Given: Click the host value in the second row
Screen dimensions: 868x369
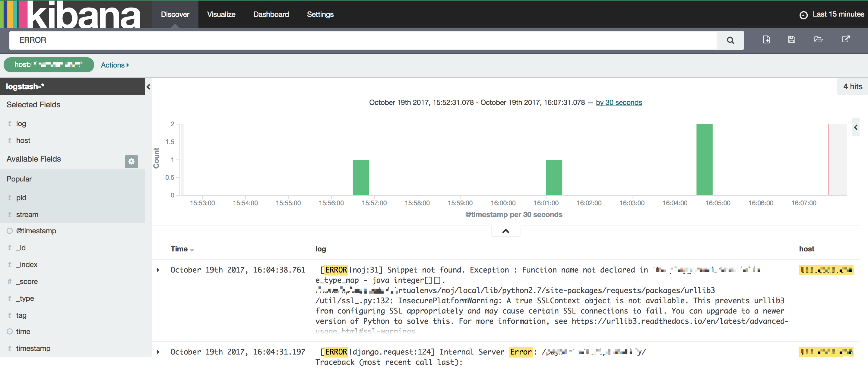Looking at the screenshot, I should click(826, 352).
